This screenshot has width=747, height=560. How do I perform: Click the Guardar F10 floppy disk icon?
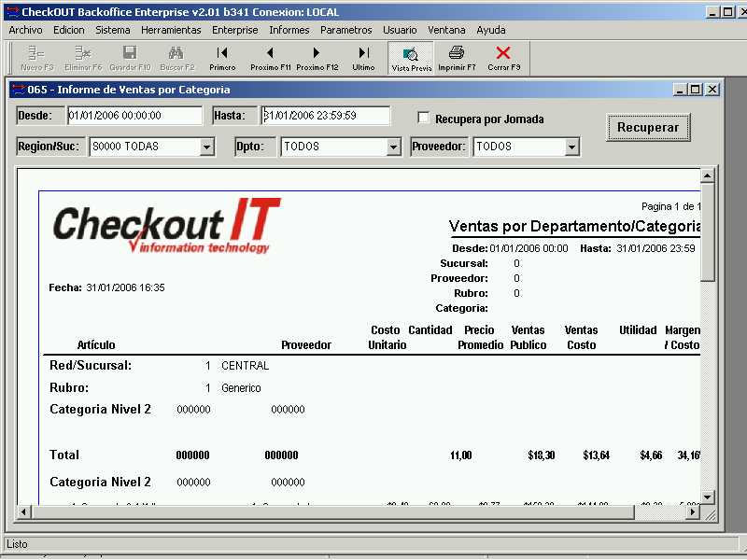[130, 52]
